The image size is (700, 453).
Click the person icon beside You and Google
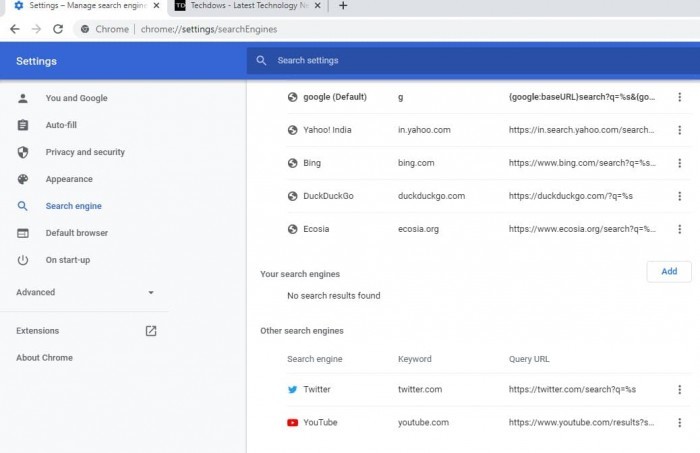click(23, 98)
